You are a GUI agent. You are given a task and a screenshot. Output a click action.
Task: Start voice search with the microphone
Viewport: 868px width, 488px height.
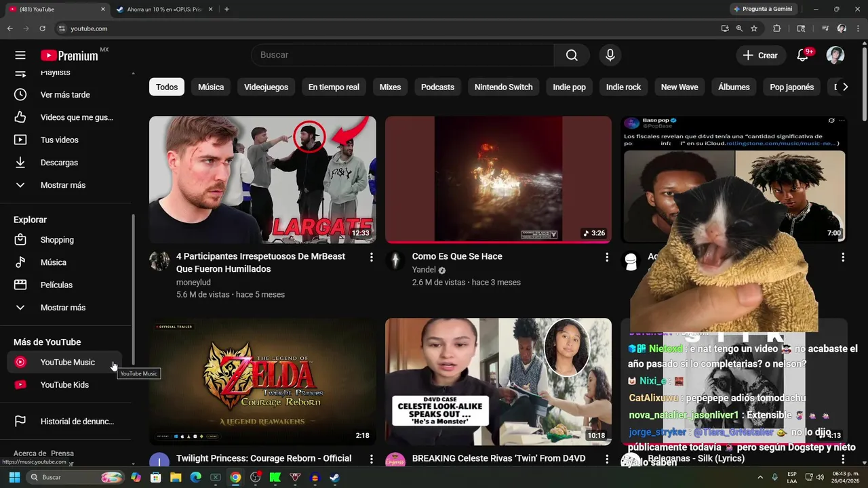coord(610,56)
